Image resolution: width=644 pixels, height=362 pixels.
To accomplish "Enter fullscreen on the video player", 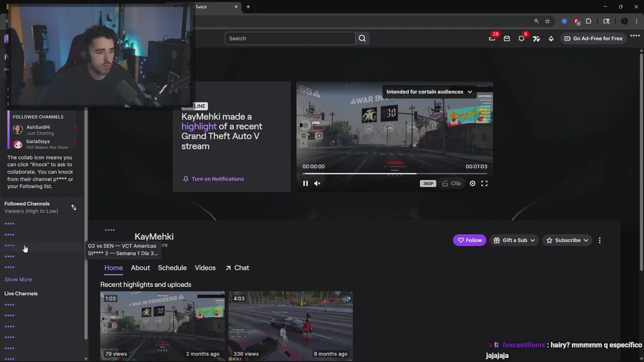I will coord(485,184).
